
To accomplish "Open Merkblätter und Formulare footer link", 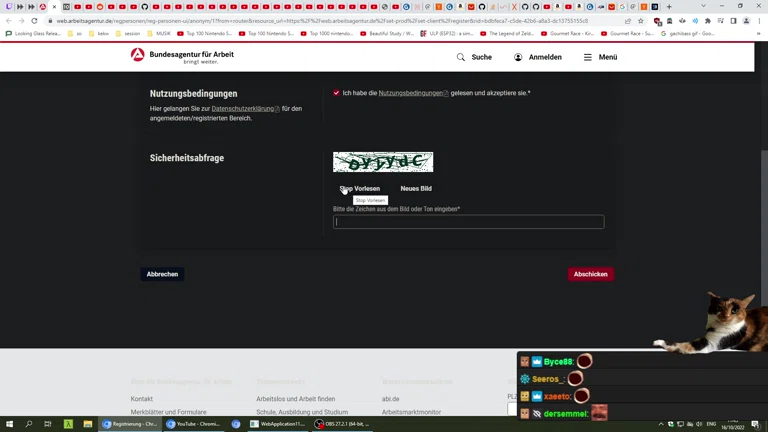I will (x=168, y=412).
